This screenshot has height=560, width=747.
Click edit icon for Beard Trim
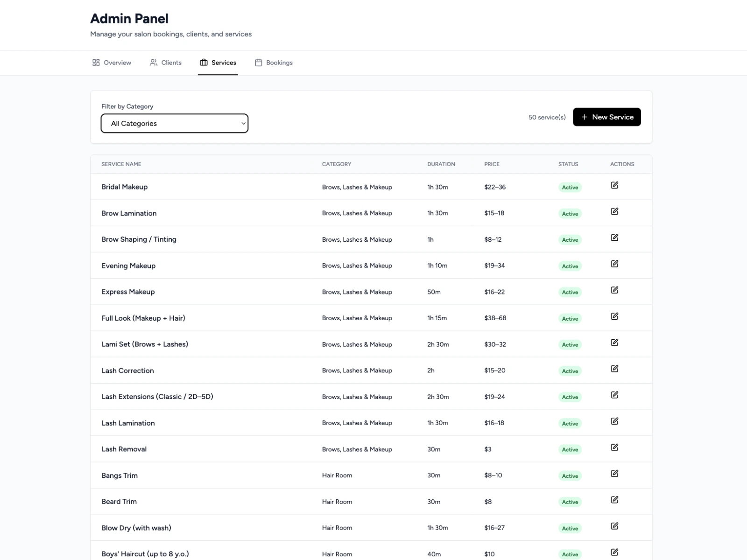614,500
